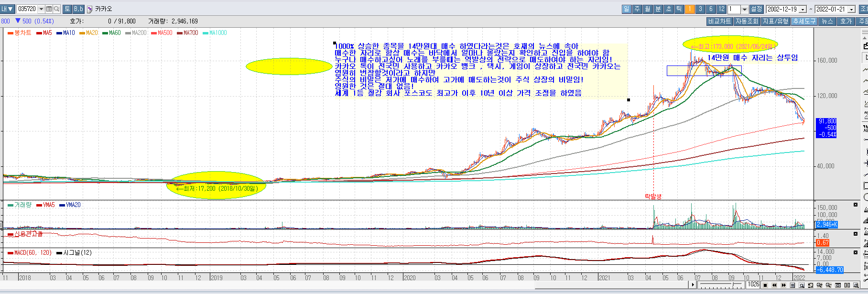The image size is (868, 294).
Task: Click the MA200 legend entry
Action: coord(136,33)
